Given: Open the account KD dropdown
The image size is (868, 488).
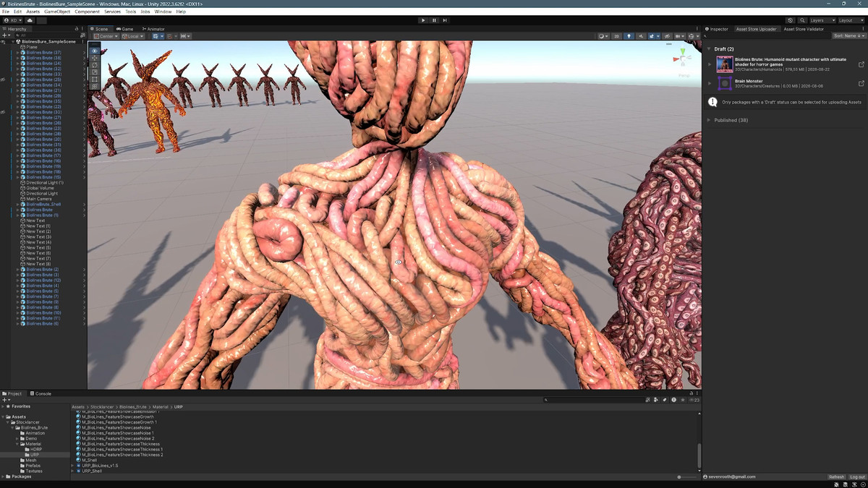Looking at the screenshot, I should tap(12, 20).
